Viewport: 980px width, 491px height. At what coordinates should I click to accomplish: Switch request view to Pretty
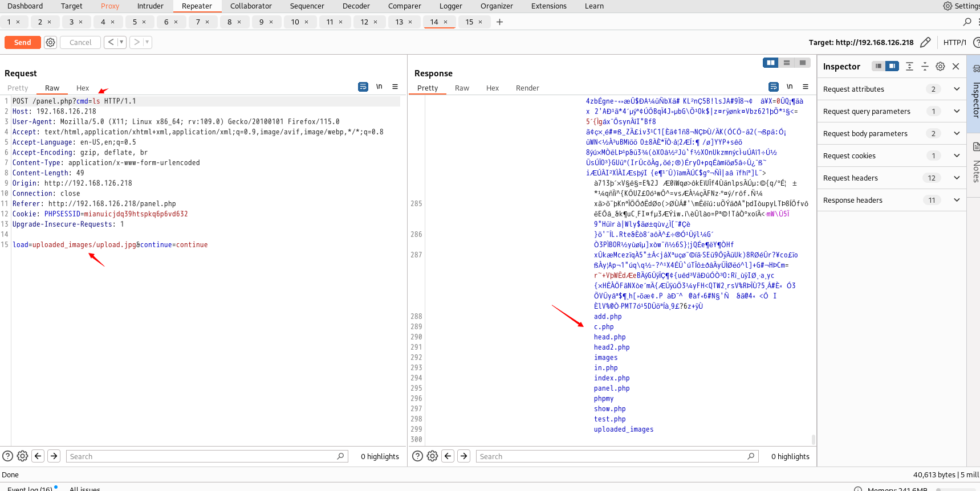[18, 88]
